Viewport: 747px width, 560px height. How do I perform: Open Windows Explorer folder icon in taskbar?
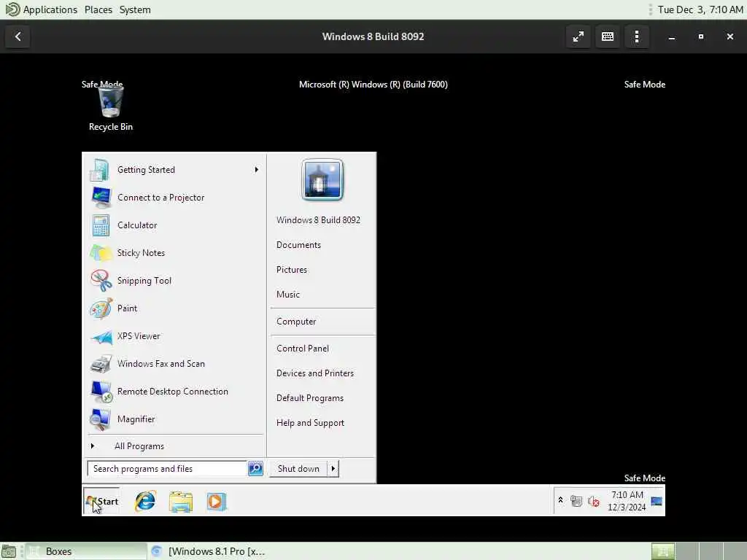coord(181,502)
